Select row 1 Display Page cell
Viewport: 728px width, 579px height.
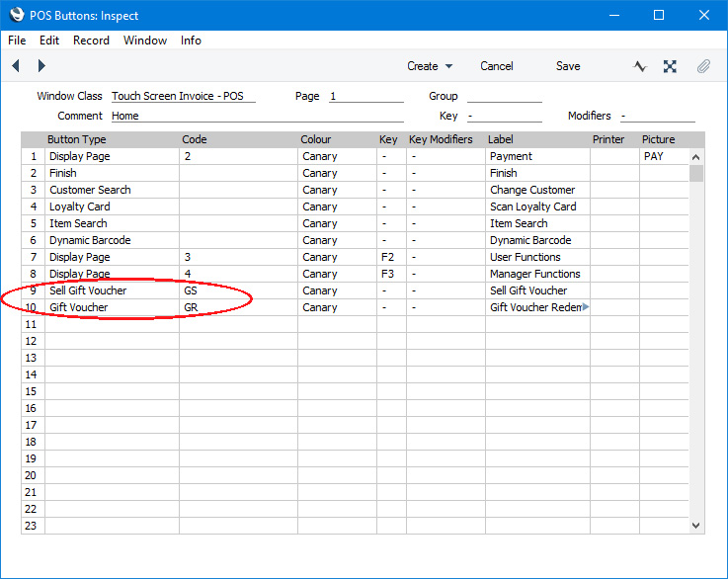coord(112,156)
